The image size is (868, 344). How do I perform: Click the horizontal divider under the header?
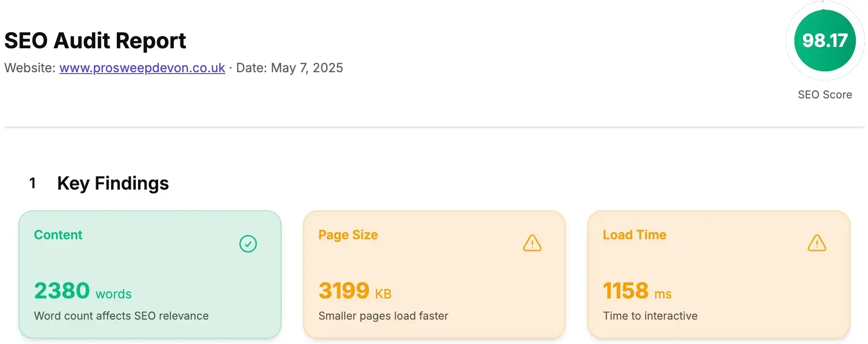coord(434,127)
